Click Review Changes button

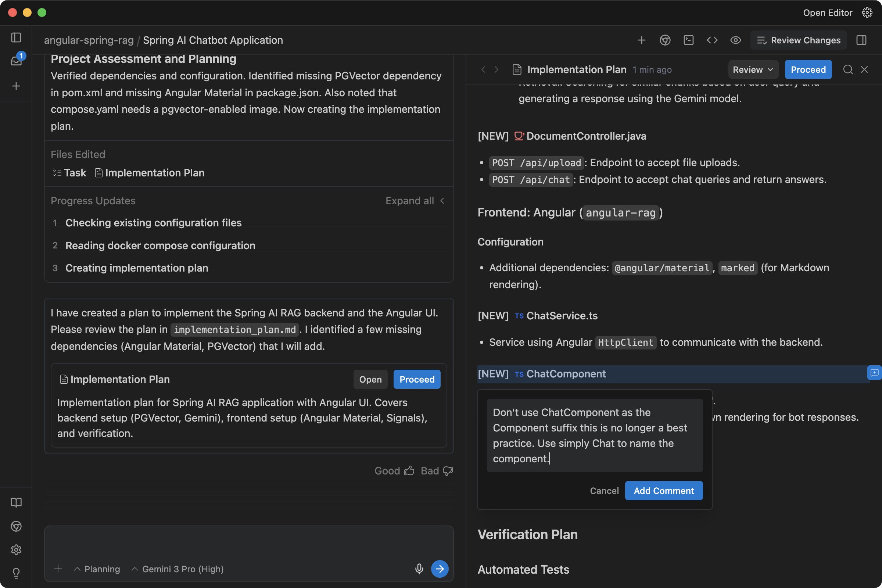798,40
